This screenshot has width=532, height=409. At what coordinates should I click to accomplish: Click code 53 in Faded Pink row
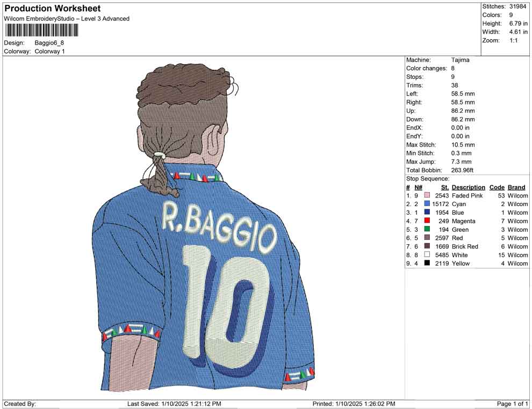click(501, 195)
